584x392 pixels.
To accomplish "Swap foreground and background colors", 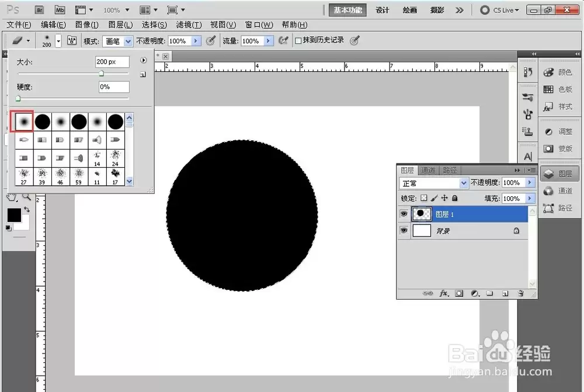I will [x=26, y=209].
